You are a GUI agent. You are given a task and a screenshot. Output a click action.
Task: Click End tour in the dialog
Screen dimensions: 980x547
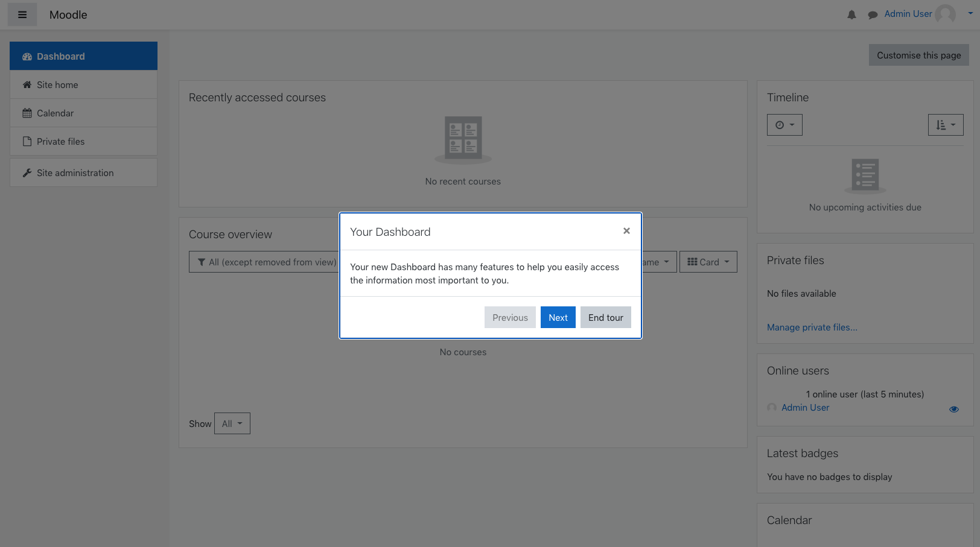click(x=605, y=317)
